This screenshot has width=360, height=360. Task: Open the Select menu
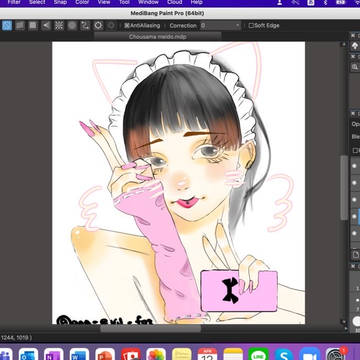[37, 2]
